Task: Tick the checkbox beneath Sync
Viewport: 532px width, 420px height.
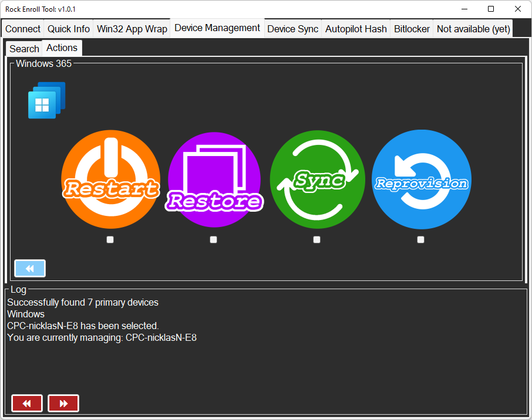Action: point(317,239)
